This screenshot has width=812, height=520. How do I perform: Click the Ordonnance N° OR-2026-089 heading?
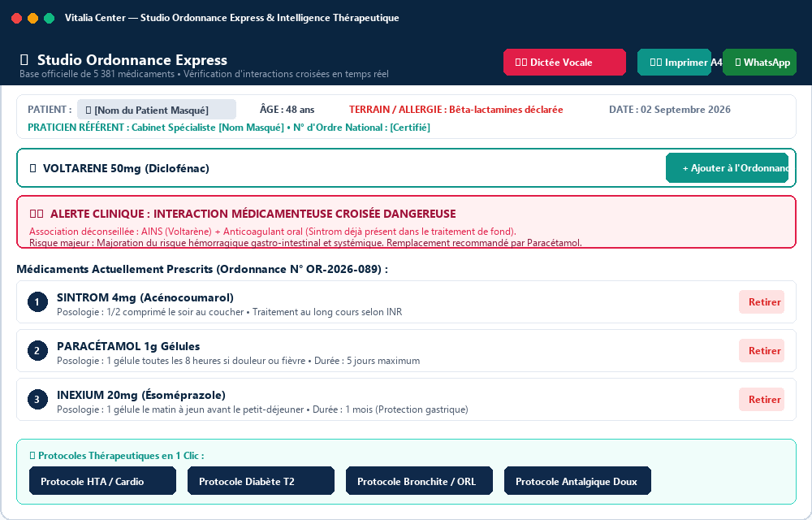coord(202,269)
